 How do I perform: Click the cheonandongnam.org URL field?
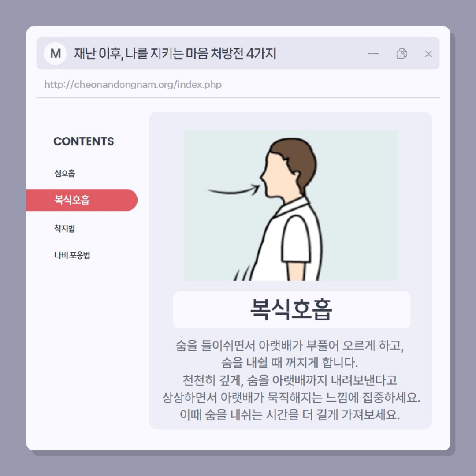(133, 84)
